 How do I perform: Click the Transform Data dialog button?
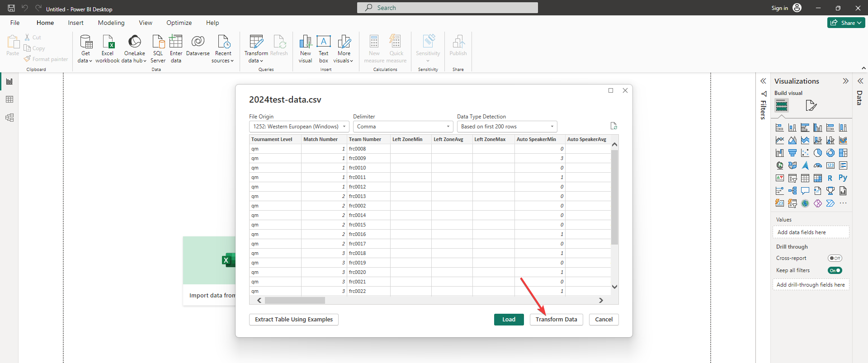coord(556,319)
